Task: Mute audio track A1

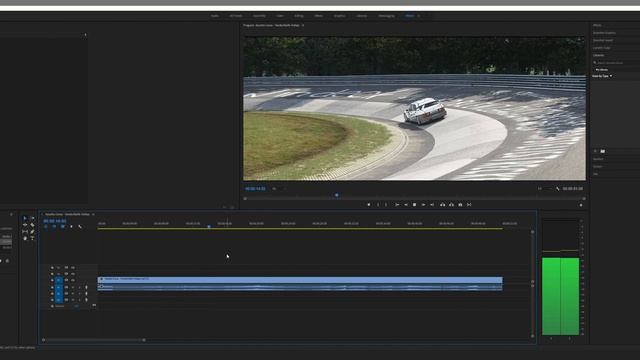Action: (x=73, y=287)
